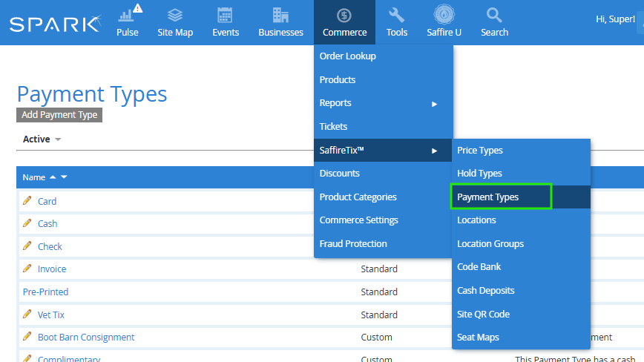Image resolution: width=644 pixels, height=362 pixels.
Task: Edit Invoice using its pencil icon
Action: (x=27, y=268)
